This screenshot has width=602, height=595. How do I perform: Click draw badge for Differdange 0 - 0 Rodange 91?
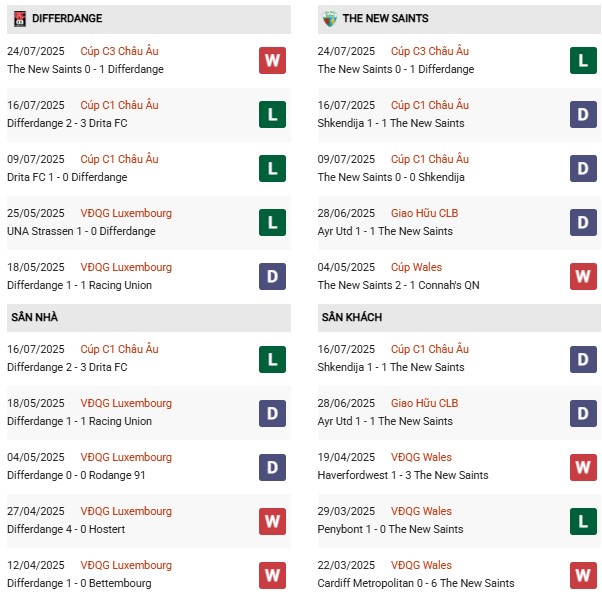272,466
